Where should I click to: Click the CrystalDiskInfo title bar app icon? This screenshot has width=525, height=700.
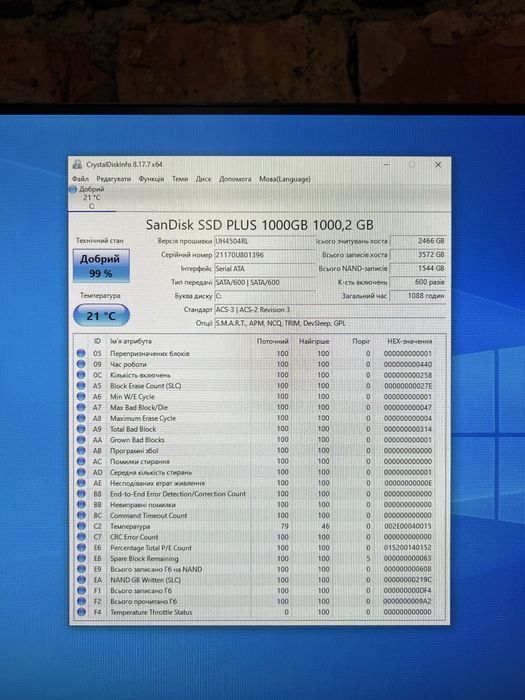coord(77,165)
